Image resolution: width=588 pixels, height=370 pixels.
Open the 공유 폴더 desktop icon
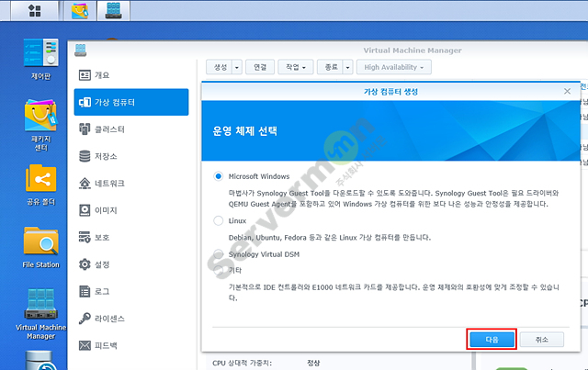[x=40, y=185]
